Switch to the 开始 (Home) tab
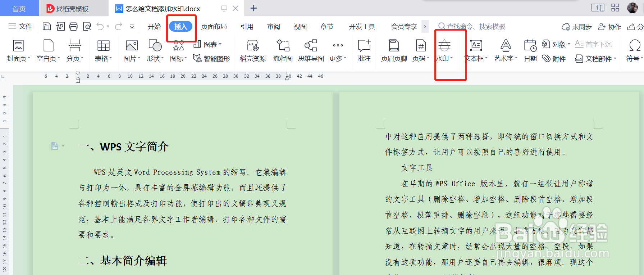The width and height of the screenshot is (644, 275). pyautogui.click(x=154, y=26)
